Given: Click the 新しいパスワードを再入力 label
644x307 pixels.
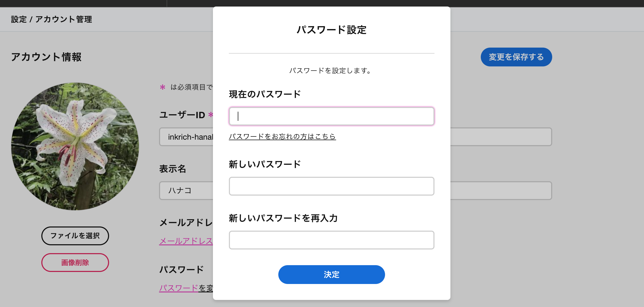Looking at the screenshot, I should click(283, 218).
